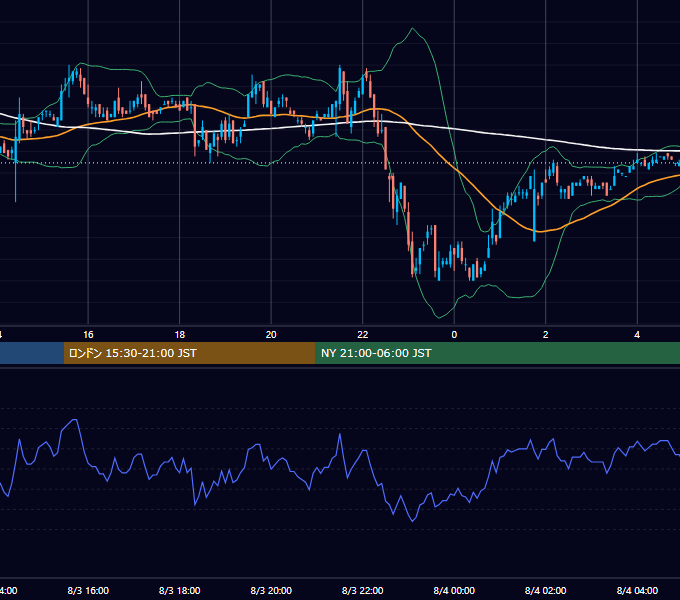The image size is (680, 600).
Task: Click the oscillator's highest peak before 16:00
Action: click(75, 420)
